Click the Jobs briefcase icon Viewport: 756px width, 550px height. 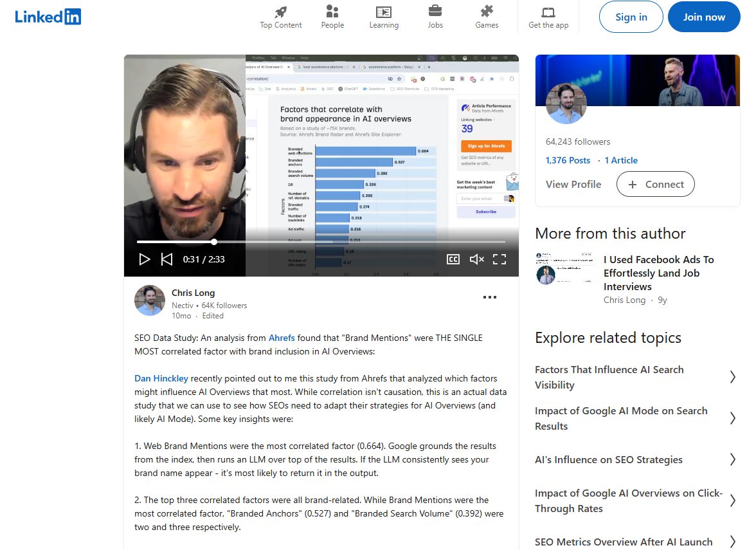[x=435, y=12]
